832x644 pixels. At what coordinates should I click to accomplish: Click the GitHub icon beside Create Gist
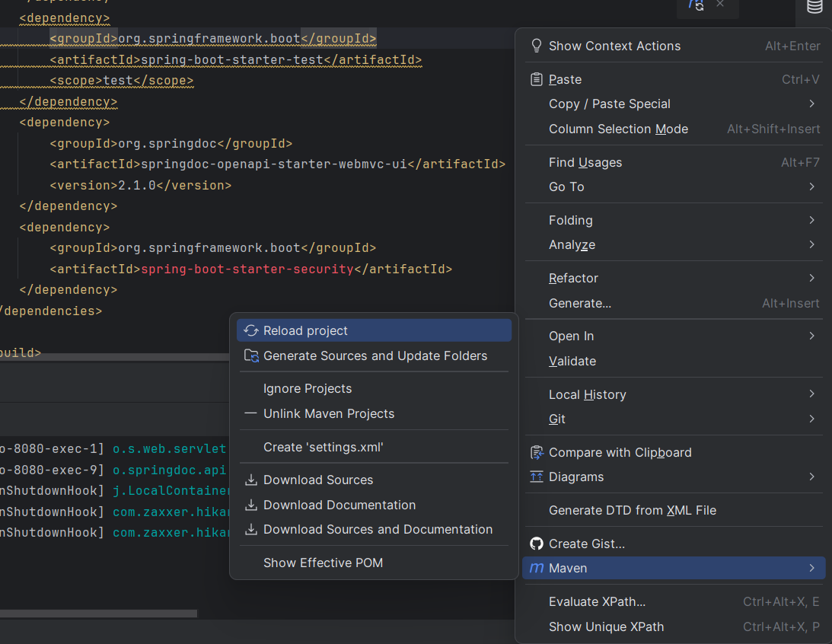click(x=537, y=544)
